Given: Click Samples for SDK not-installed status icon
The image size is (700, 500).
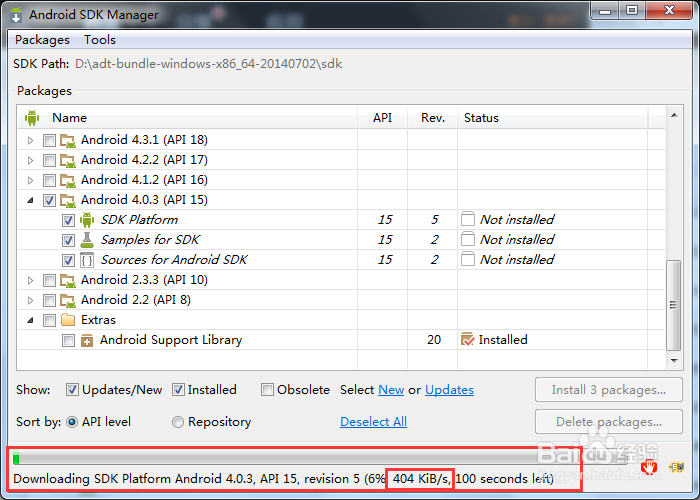Looking at the screenshot, I should (468, 240).
